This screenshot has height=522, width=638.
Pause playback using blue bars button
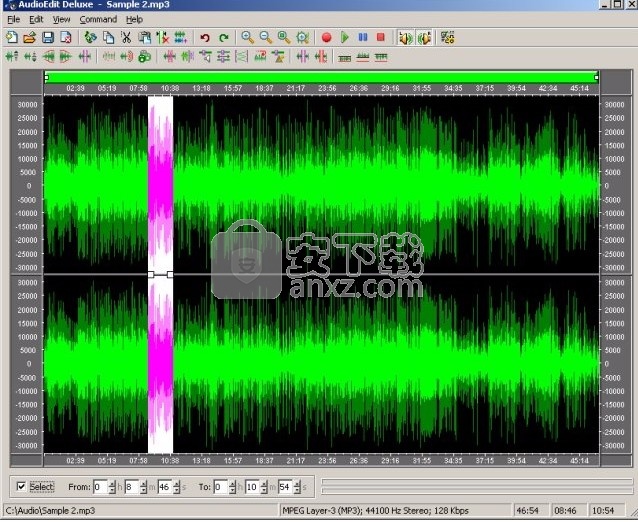(x=363, y=37)
